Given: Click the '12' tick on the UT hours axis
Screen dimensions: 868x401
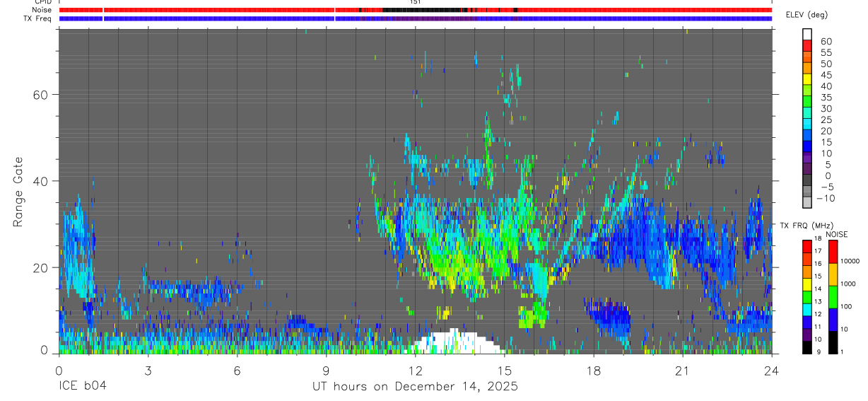Looking at the screenshot, I should 415,370.
